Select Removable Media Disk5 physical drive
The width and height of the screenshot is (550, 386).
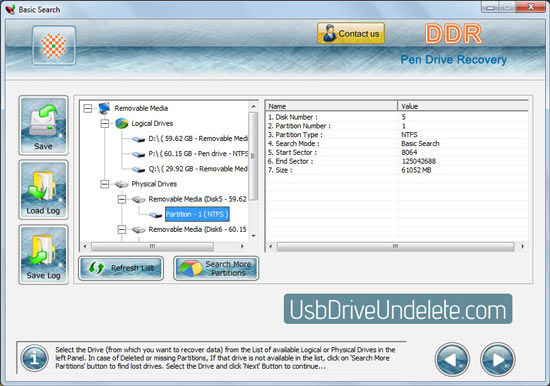[197, 199]
